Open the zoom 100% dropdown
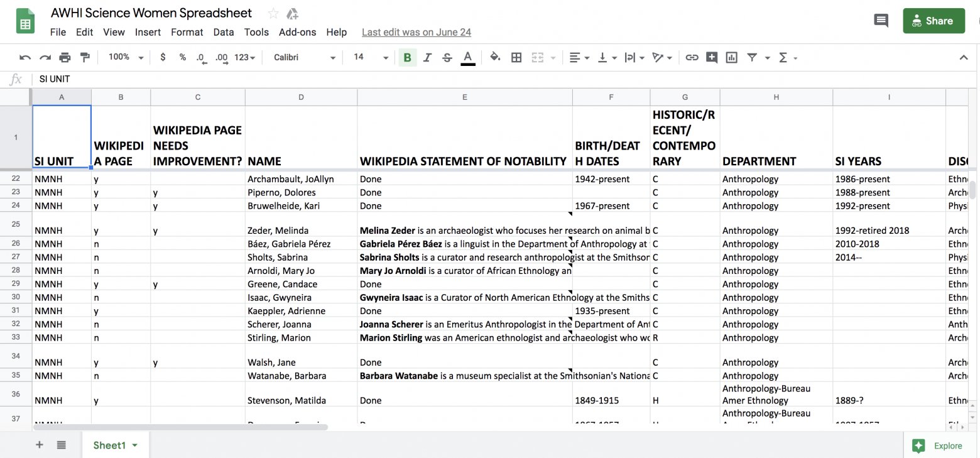Screen dimensions: 980x458 pyautogui.click(x=126, y=57)
